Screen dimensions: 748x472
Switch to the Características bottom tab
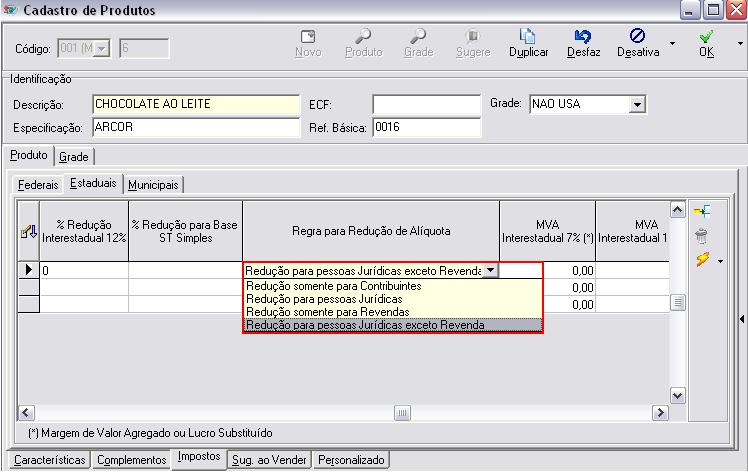point(48,460)
